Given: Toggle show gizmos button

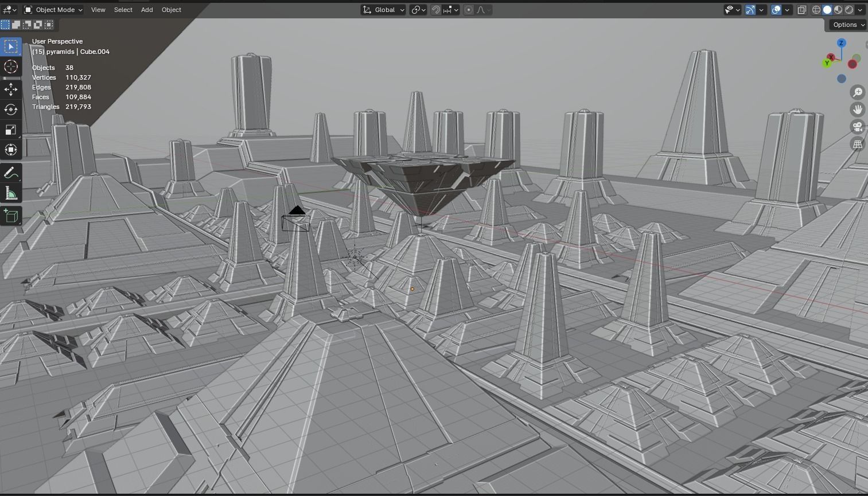Looking at the screenshot, I should (x=750, y=10).
